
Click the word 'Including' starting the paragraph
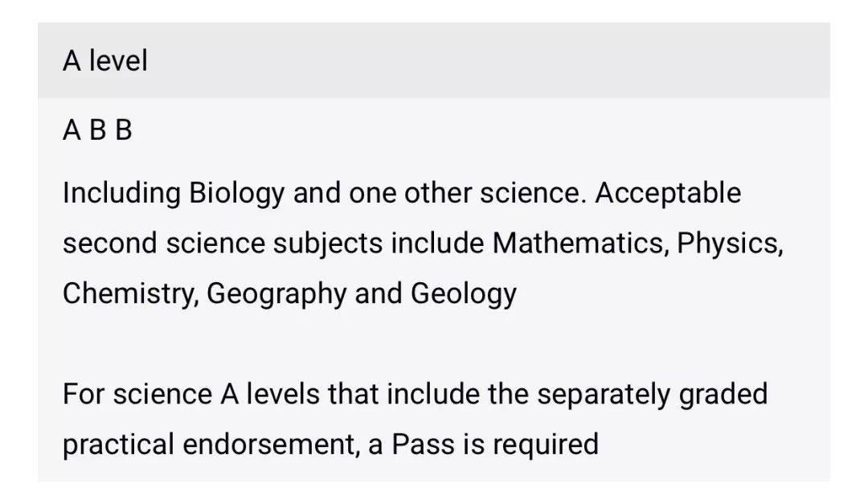click(121, 194)
